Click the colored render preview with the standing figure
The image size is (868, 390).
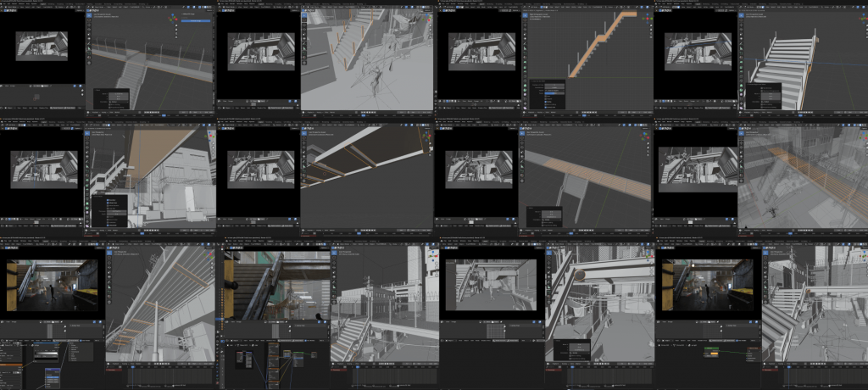tap(53, 287)
